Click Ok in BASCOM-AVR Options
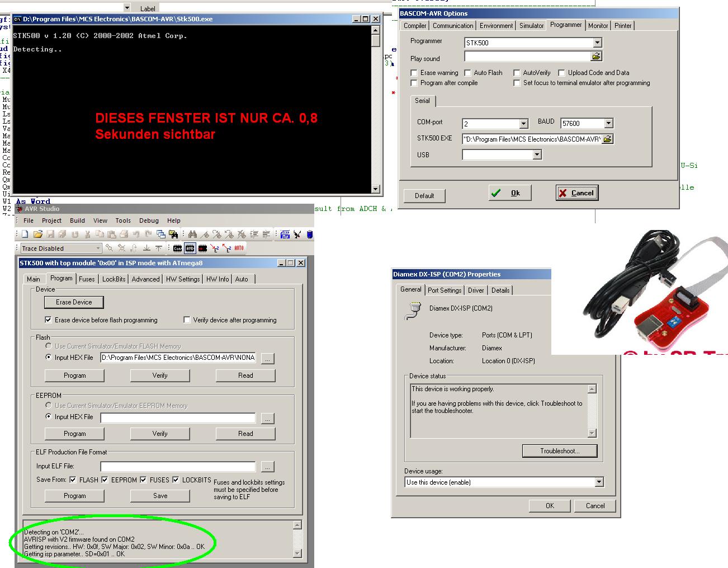Screen dimensions: 728x568 (x=510, y=193)
